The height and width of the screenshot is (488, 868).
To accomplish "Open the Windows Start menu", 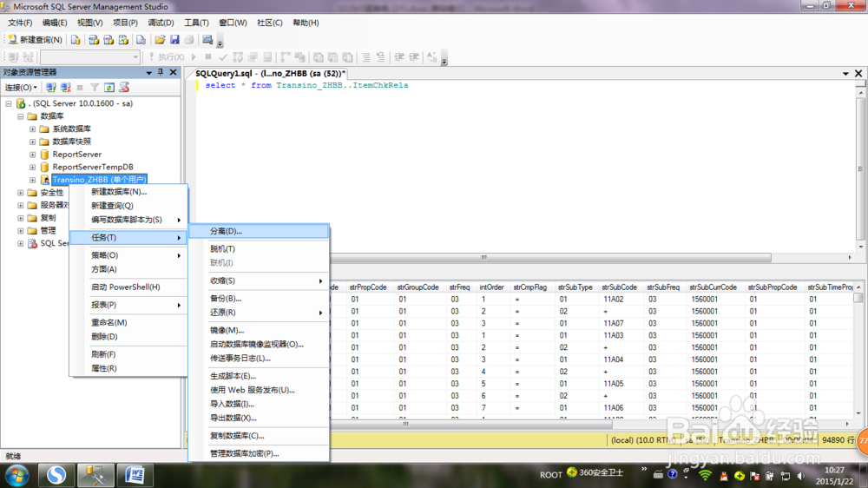I will (16, 475).
